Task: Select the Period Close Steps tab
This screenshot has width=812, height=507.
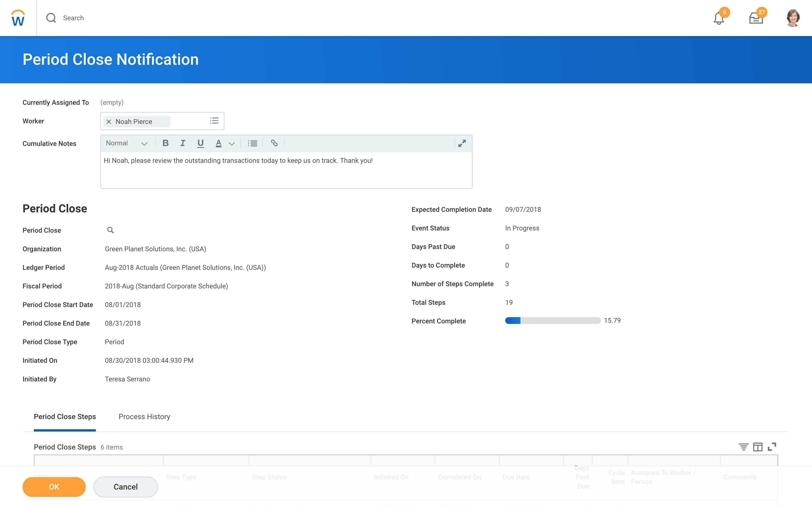Action: tap(65, 417)
